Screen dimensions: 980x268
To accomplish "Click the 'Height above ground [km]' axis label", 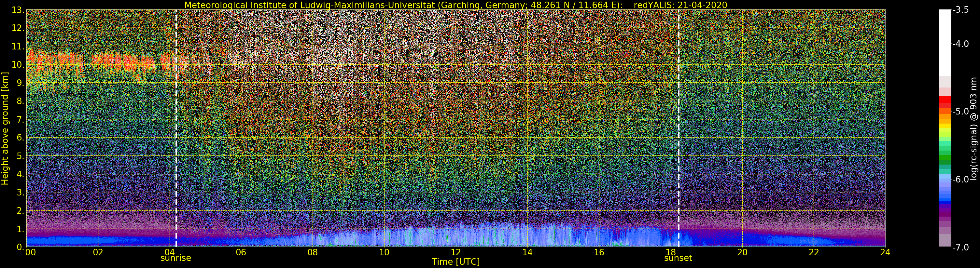I will click(x=5, y=128).
